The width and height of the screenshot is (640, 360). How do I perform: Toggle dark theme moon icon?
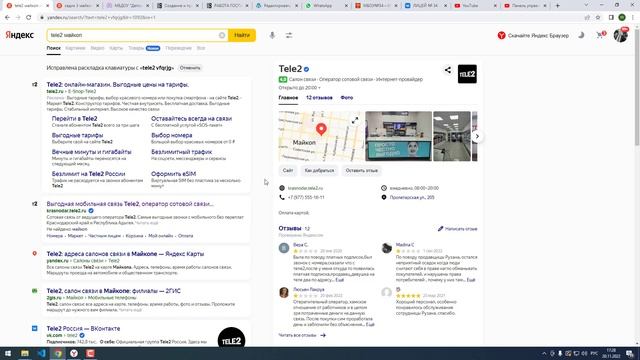(581, 35)
